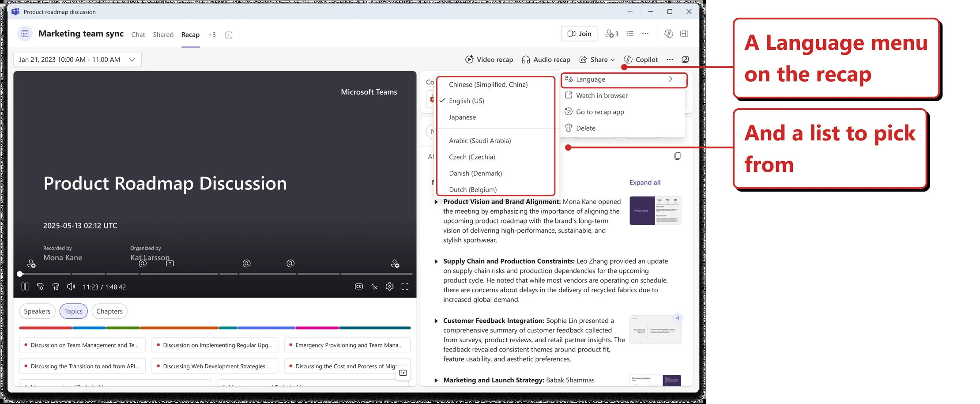Screen dimensions: 980x404
Task: Open recap toolbar more options ellipsis
Action: 670,60
